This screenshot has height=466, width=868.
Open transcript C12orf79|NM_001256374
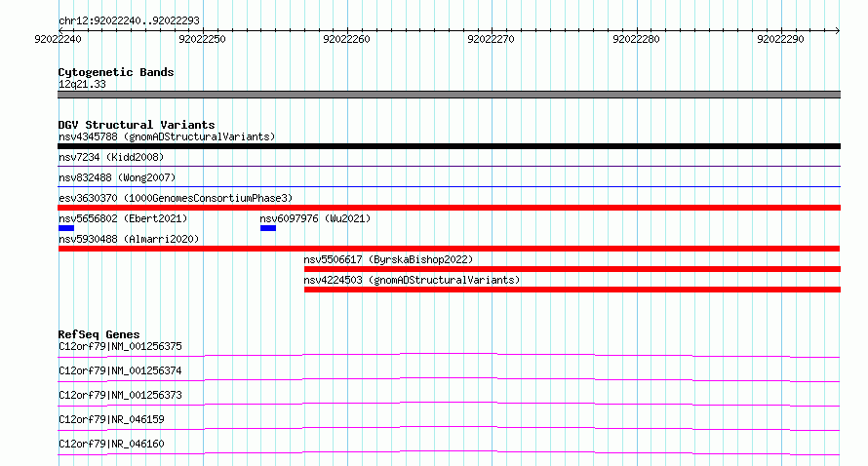120,370
